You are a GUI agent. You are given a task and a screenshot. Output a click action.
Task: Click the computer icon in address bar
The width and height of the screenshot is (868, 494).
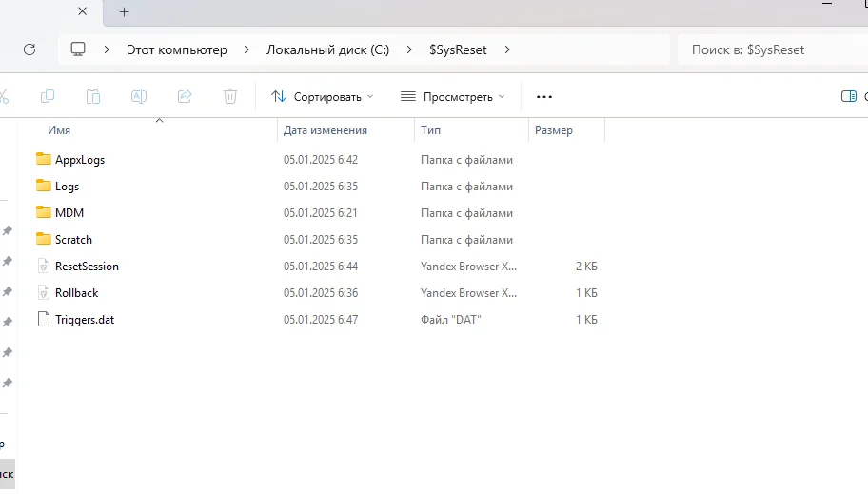click(x=78, y=49)
